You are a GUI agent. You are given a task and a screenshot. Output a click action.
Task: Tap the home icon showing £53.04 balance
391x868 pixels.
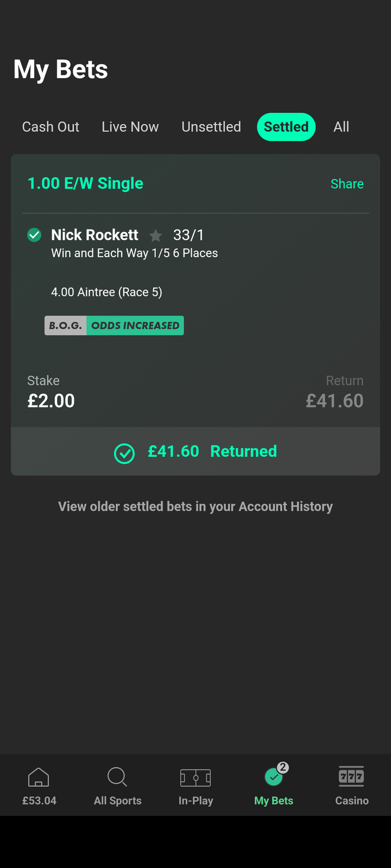(x=39, y=777)
